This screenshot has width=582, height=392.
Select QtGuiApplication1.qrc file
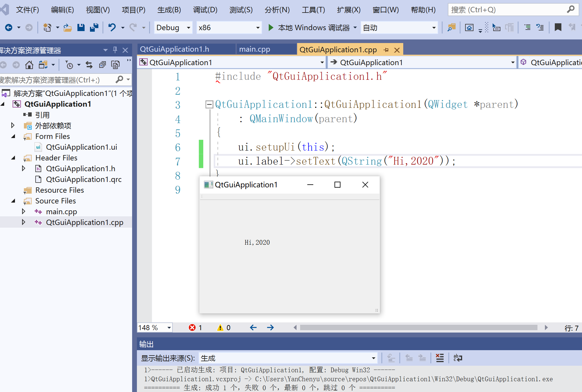(x=84, y=179)
